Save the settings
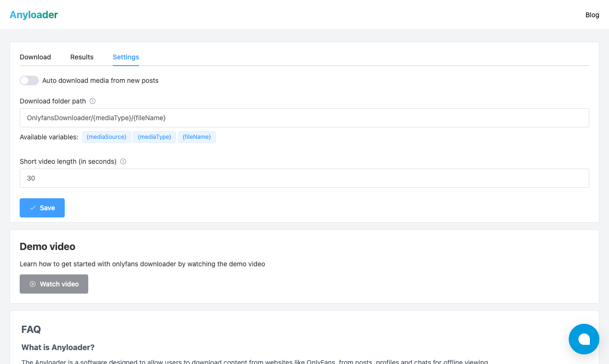609x364 pixels. (x=42, y=208)
